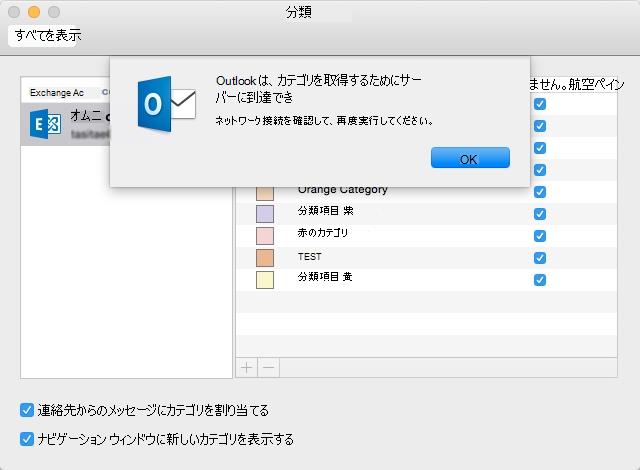Click the Exchange Ac column header
Image resolution: width=640 pixels, height=470 pixels.
(57, 93)
